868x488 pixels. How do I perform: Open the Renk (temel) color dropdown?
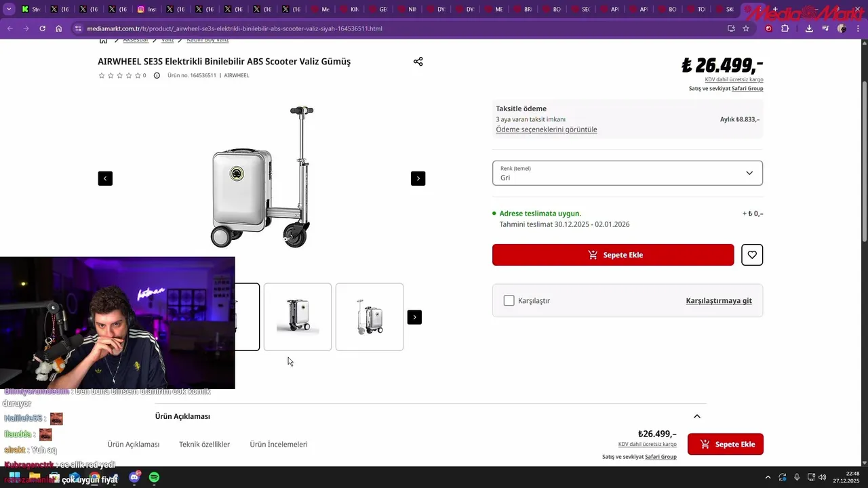(x=627, y=173)
